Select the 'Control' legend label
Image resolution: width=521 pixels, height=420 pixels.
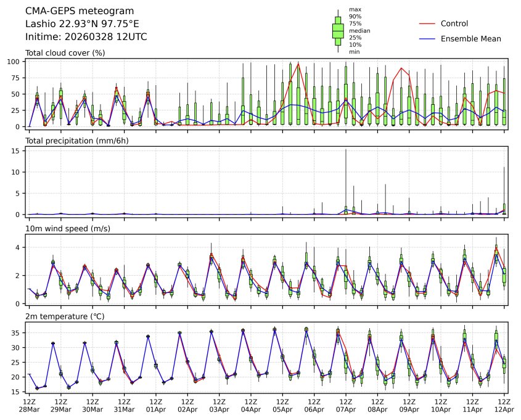point(454,23)
